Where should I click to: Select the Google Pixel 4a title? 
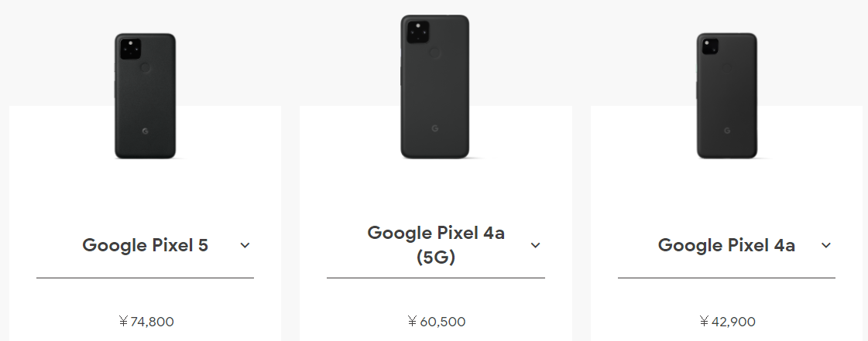(726, 245)
